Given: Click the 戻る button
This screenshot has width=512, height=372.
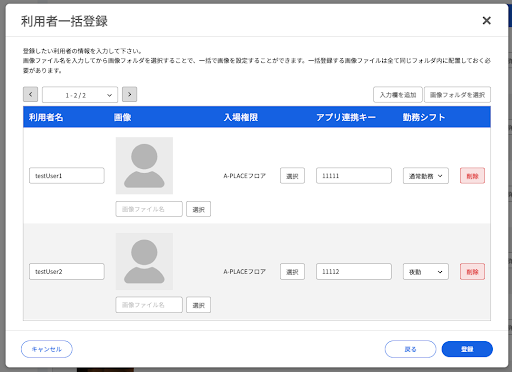Looking at the screenshot, I should [x=410, y=349].
